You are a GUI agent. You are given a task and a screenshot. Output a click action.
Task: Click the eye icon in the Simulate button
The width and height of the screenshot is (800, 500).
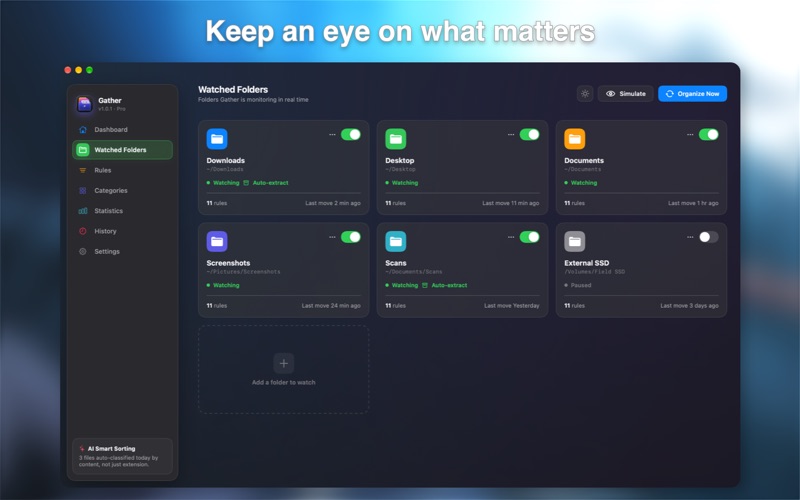pyautogui.click(x=610, y=94)
